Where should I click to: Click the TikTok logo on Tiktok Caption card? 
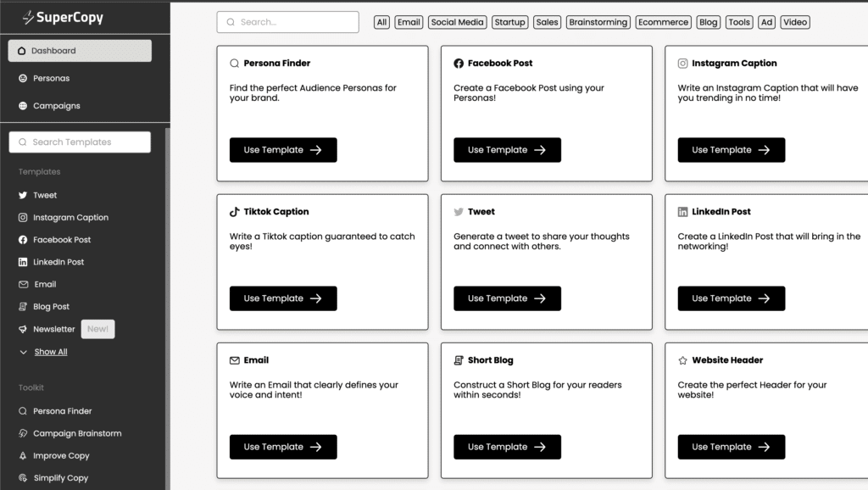235,212
